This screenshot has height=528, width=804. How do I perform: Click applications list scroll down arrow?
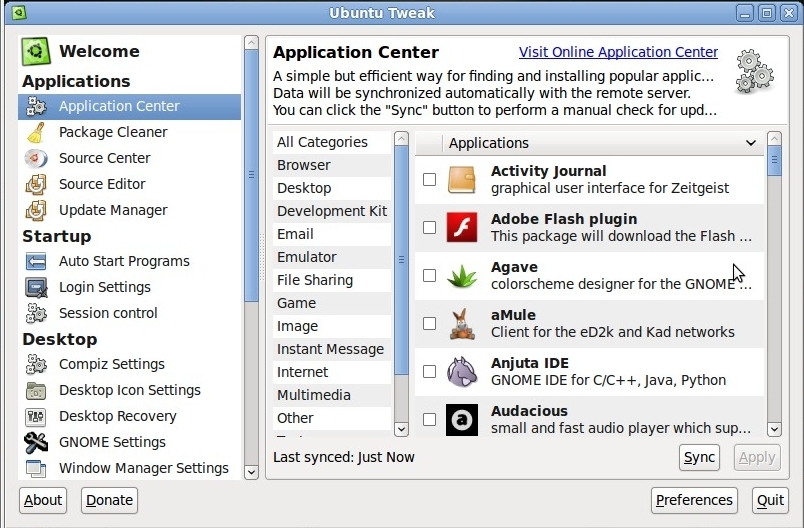[774, 429]
